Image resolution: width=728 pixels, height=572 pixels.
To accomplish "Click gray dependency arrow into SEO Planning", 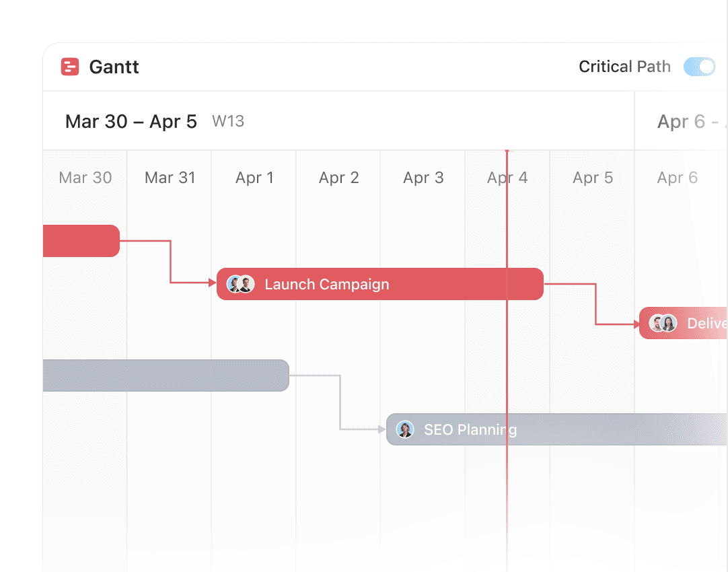I will point(381,429).
